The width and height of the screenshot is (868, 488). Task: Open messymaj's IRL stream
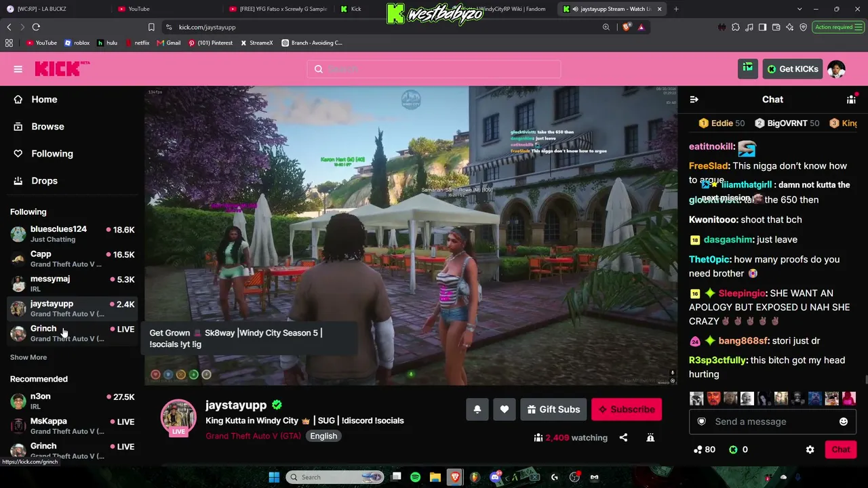(x=72, y=283)
